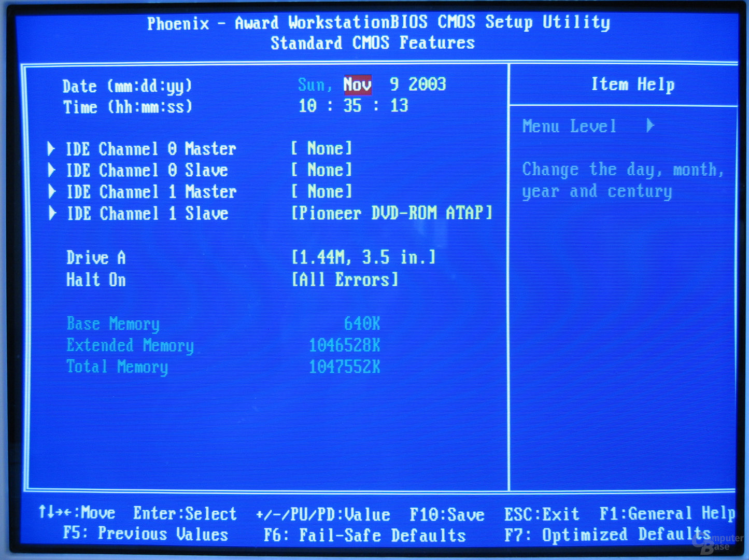Screen dimensions: 749x560
Task: Select the seconds value 13 in Time
Action: pos(399,106)
